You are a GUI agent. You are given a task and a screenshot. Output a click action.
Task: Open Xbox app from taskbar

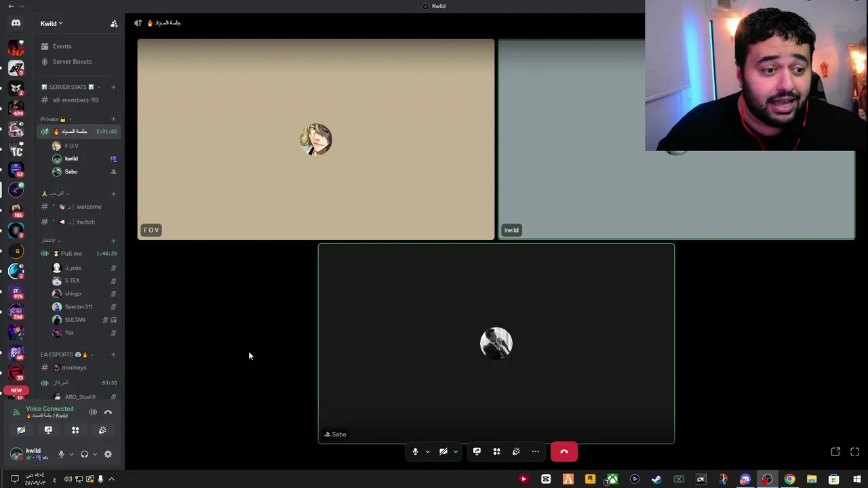point(612,479)
